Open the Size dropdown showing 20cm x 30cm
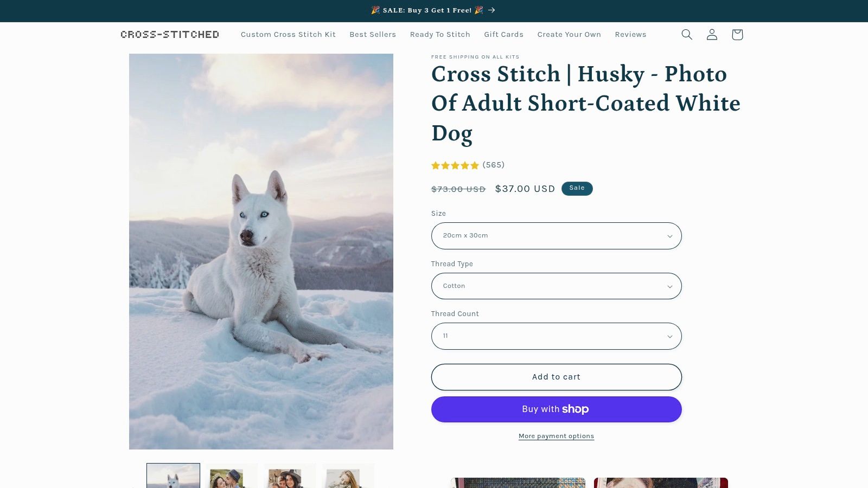Viewport: 868px width, 488px height. click(556, 235)
